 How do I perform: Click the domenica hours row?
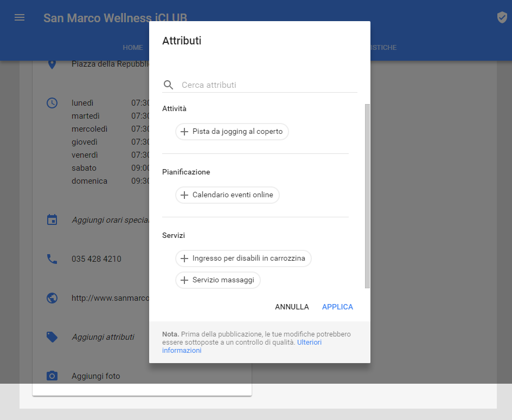click(x=110, y=181)
